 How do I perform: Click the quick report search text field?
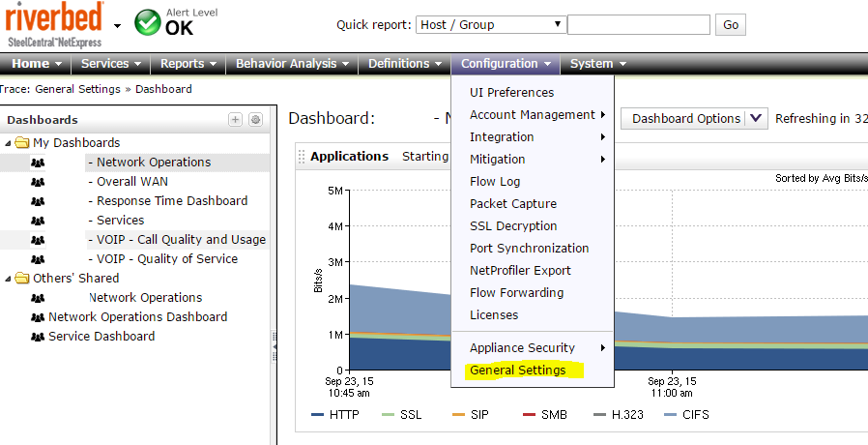pos(638,24)
